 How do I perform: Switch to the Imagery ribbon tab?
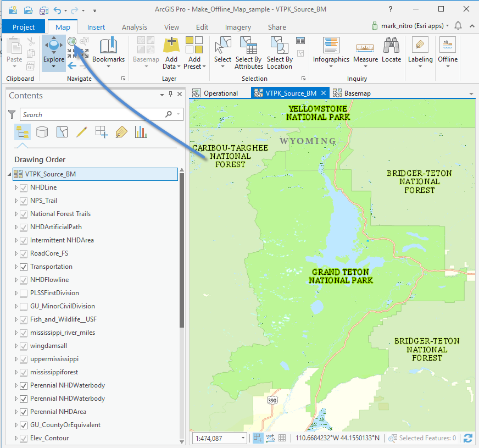point(238,27)
